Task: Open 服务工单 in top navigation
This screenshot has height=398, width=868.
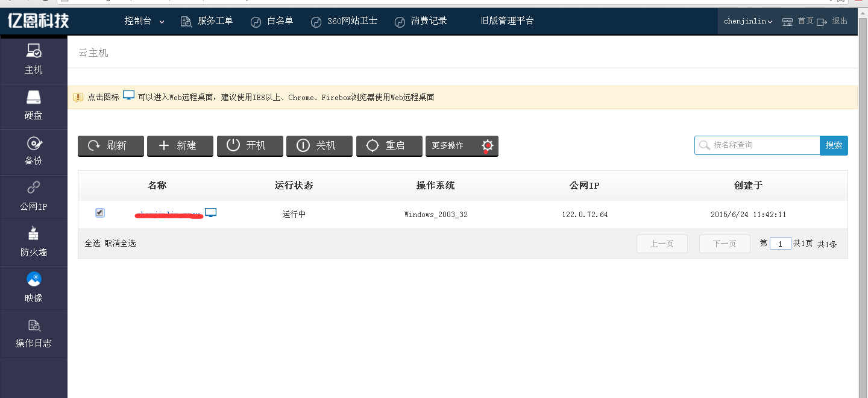Action: click(x=207, y=21)
